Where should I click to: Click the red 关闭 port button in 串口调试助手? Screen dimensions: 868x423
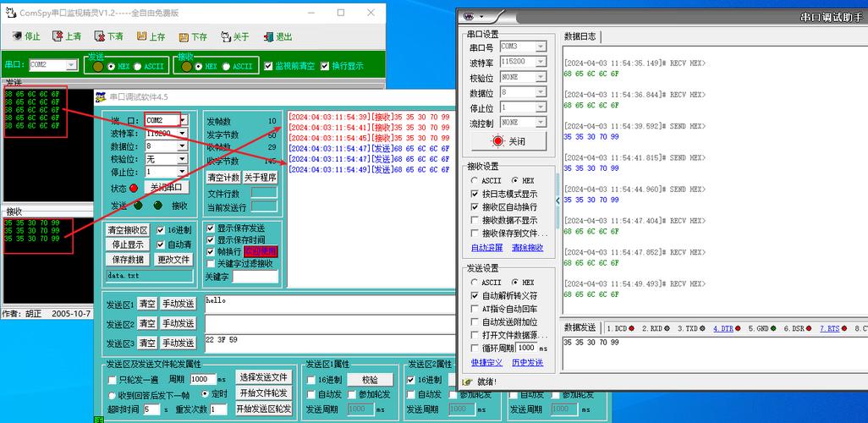(x=508, y=141)
